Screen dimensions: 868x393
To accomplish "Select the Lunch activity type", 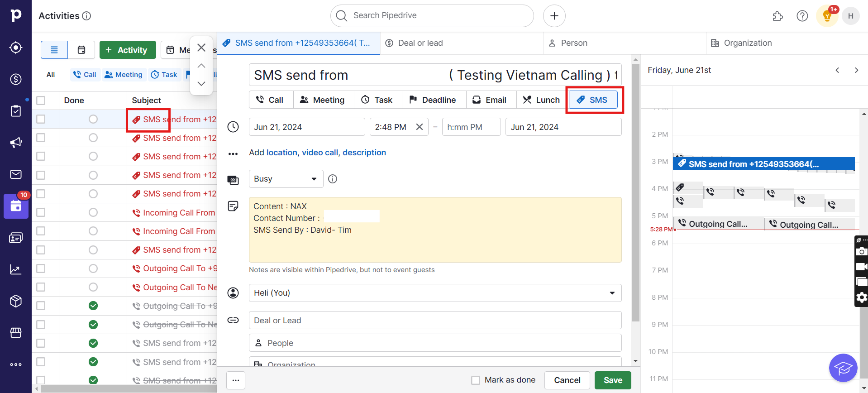I will click(542, 100).
